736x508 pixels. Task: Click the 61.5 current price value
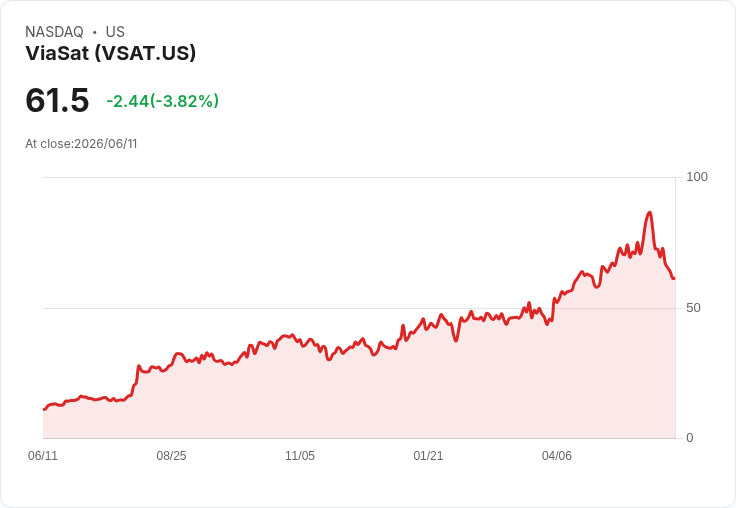57,100
